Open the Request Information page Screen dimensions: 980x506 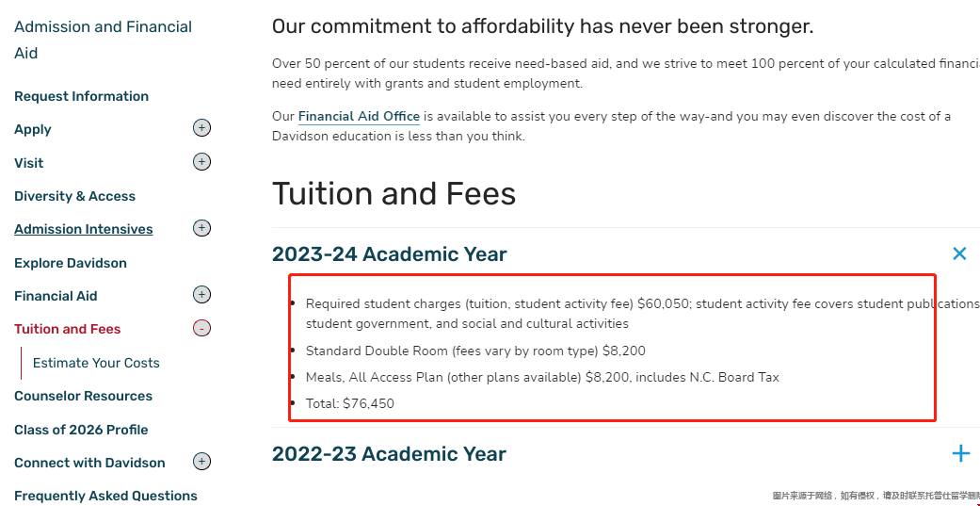[x=81, y=96]
